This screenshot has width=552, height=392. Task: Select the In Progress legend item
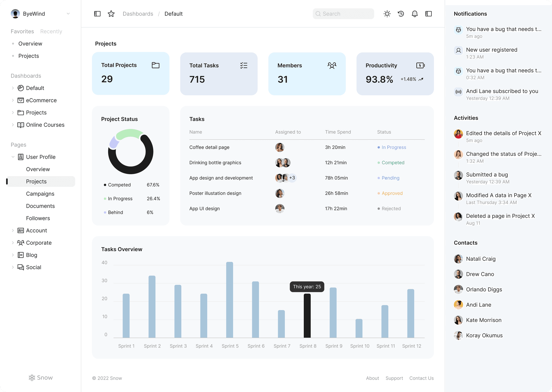pos(120,198)
